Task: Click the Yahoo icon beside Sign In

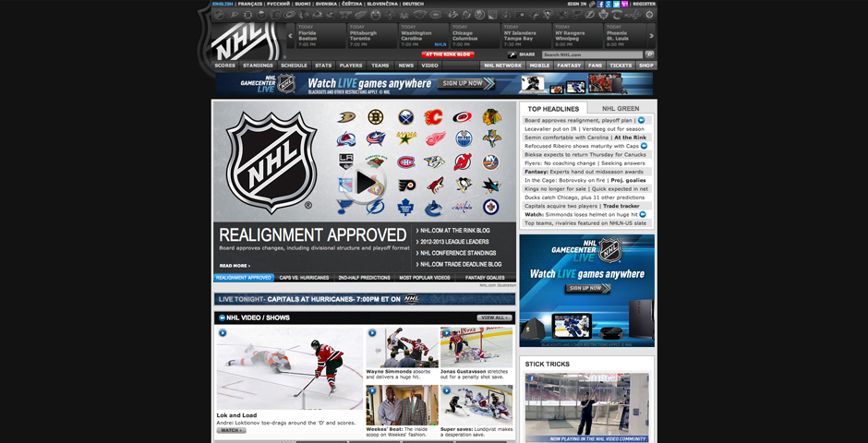Action: point(624,4)
